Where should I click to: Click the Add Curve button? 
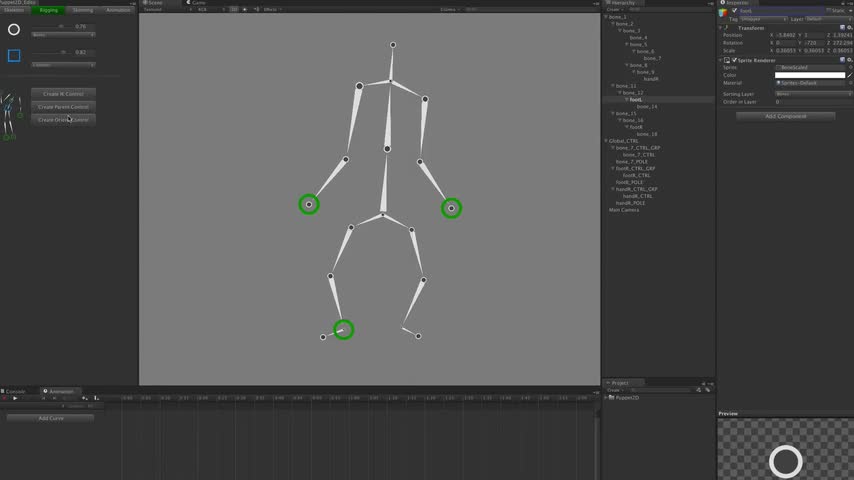click(x=51, y=418)
